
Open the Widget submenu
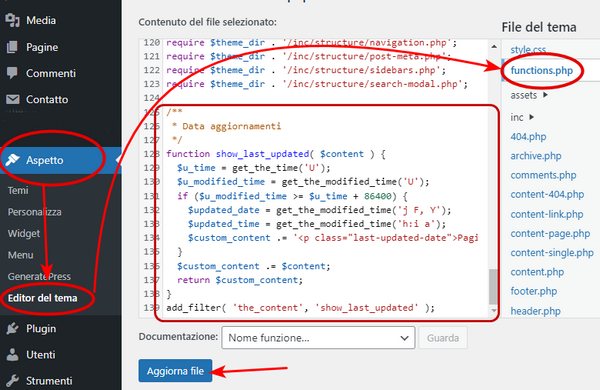click(24, 233)
